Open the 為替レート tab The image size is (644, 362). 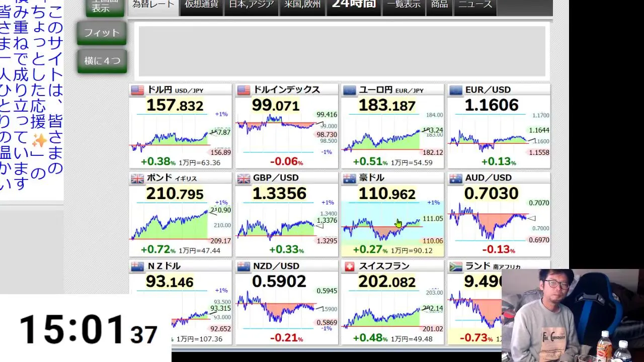point(153,6)
